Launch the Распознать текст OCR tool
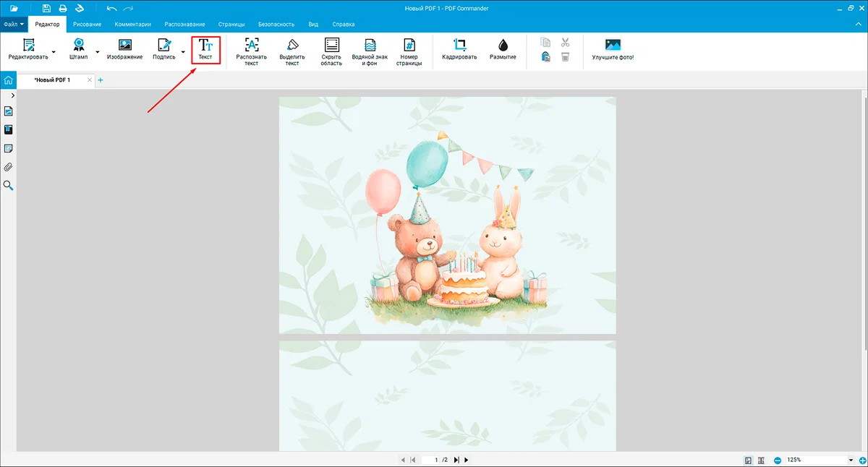 coord(252,51)
